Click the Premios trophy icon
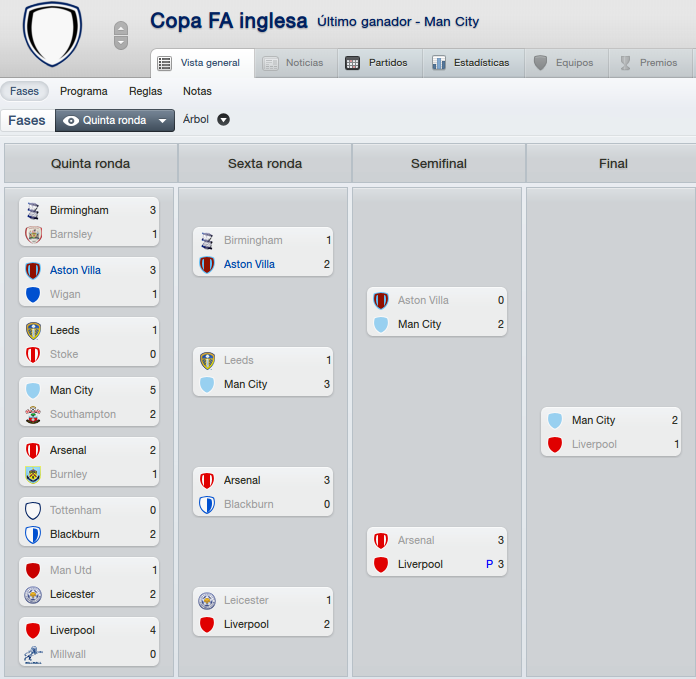Image resolution: width=696 pixels, height=679 pixels. (x=625, y=63)
